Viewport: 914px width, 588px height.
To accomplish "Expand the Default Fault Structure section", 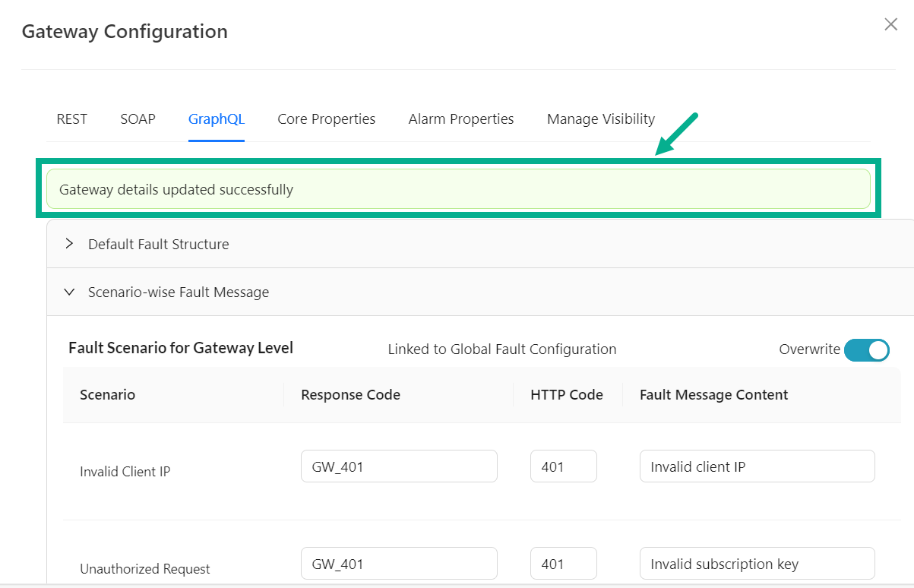I will [158, 245].
